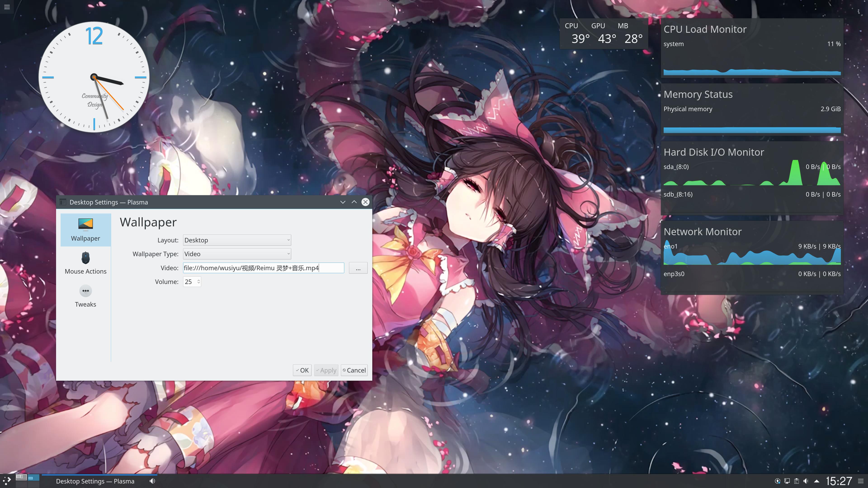Browse for video with the ... button
Image resolution: width=868 pixels, height=488 pixels.
pyautogui.click(x=358, y=268)
